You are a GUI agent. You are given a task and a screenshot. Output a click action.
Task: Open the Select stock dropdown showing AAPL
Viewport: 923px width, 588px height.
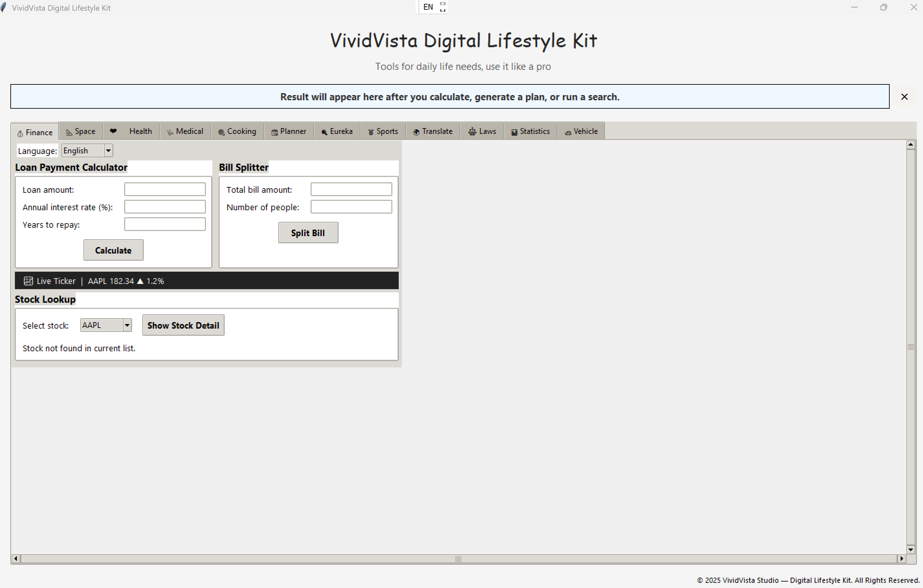(x=102, y=325)
